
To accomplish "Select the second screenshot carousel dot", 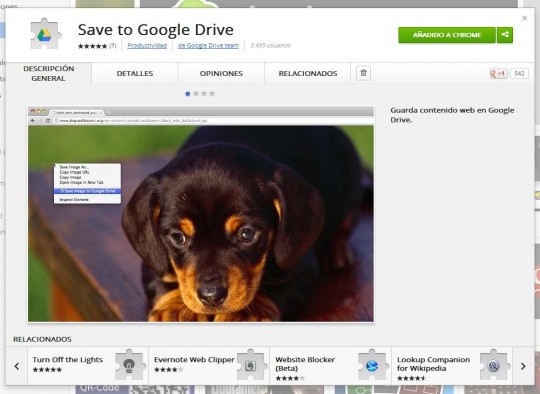I will coord(196,94).
